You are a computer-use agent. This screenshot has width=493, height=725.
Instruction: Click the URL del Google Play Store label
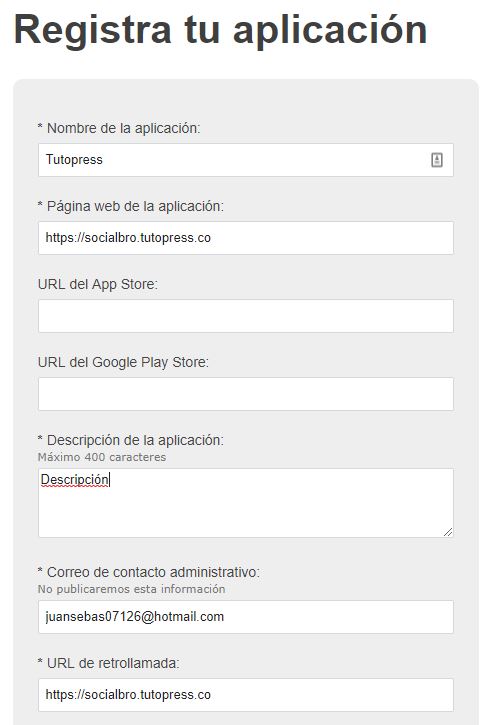coord(123,362)
